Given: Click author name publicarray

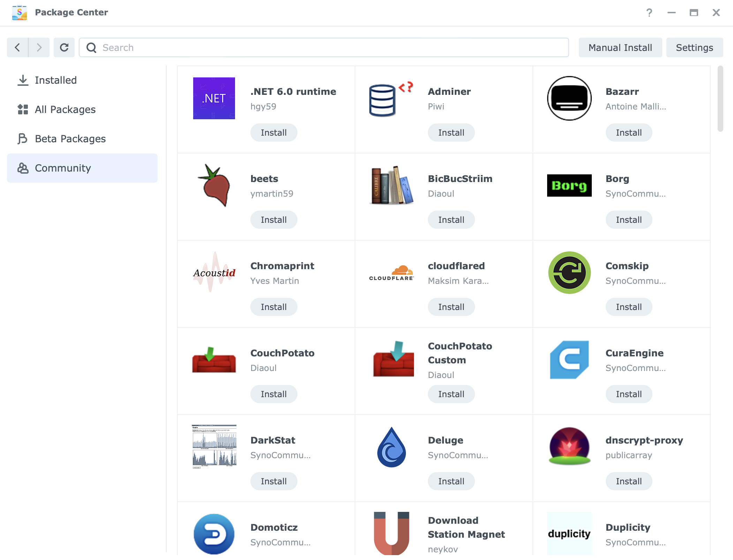Looking at the screenshot, I should 629,455.
